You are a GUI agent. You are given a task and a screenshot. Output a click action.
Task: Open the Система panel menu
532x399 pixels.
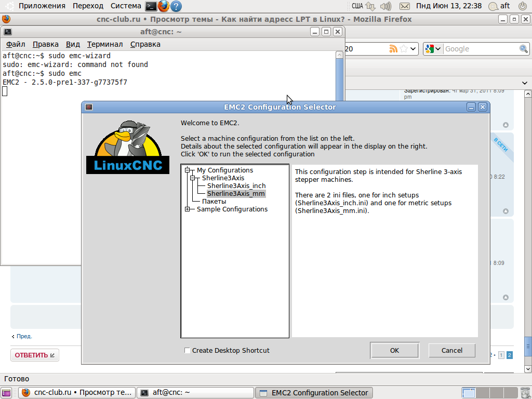coord(126,6)
